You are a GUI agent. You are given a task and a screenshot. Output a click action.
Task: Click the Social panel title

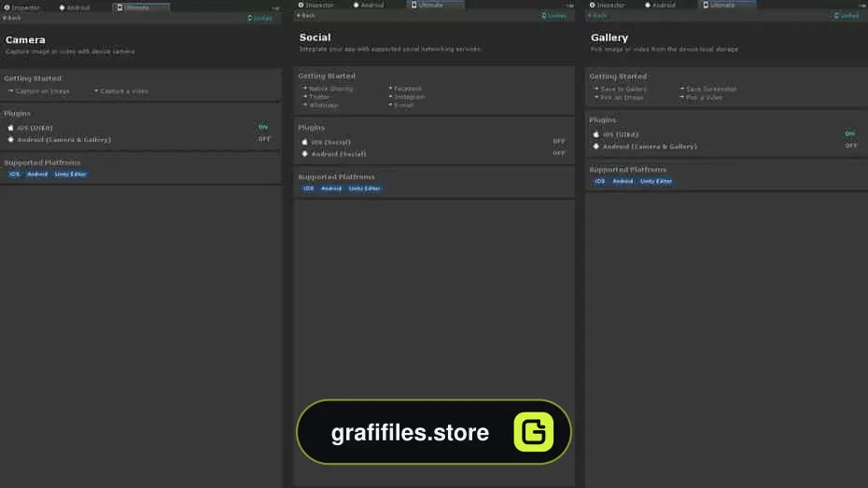click(x=315, y=37)
